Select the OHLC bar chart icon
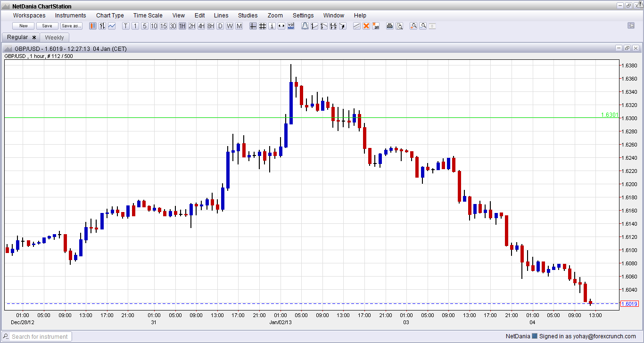Screen dimensions: 644x343 (102, 26)
